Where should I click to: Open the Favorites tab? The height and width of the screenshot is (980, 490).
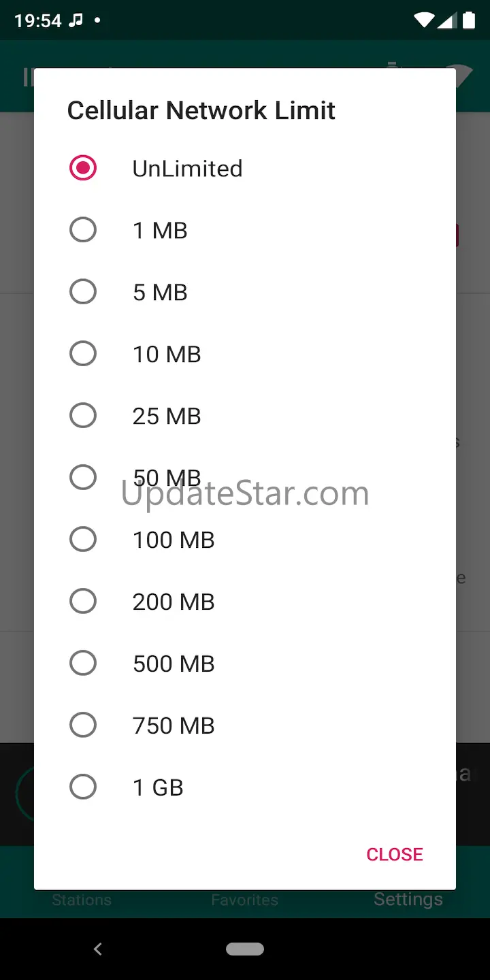tap(245, 900)
